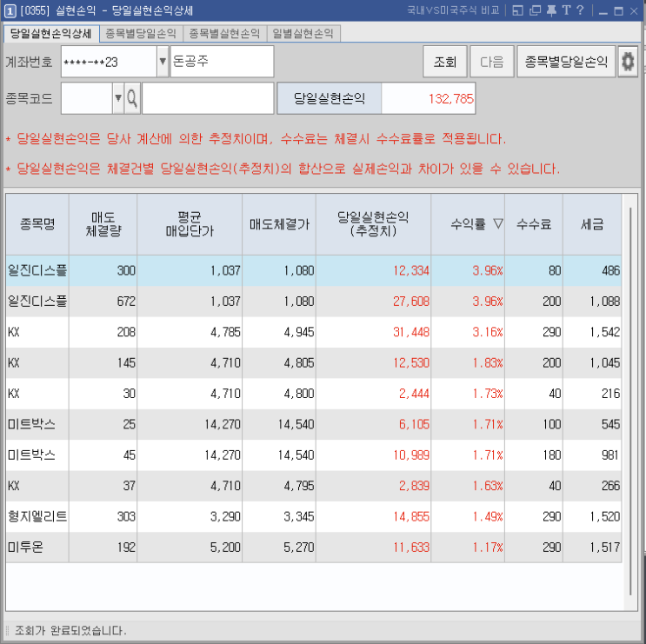Sort by 수익률 column arrow
Image resolution: width=646 pixels, height=644 pixels.
[x=498, y=224]
